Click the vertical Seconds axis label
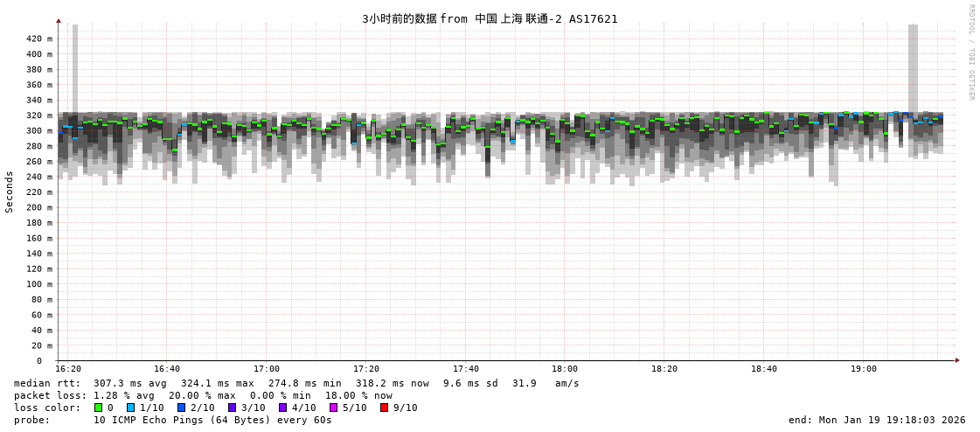Image resolution: width=980 pixels, height=432 pixels. 10,192
